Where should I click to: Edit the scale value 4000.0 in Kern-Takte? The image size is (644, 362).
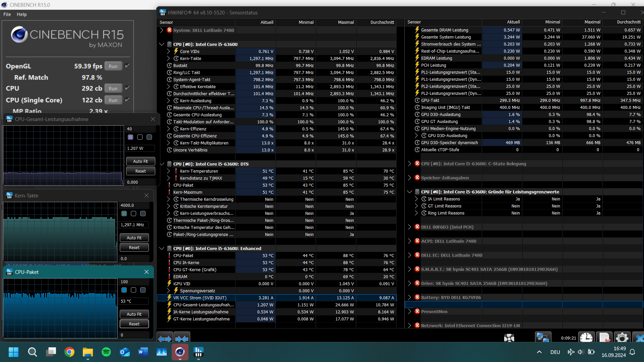pos(133,205)
